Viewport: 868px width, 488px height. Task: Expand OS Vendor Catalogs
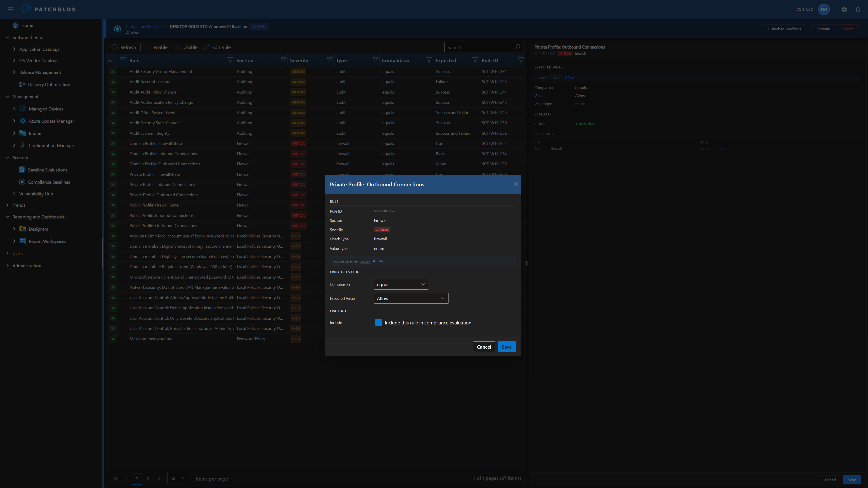point(14,61)
